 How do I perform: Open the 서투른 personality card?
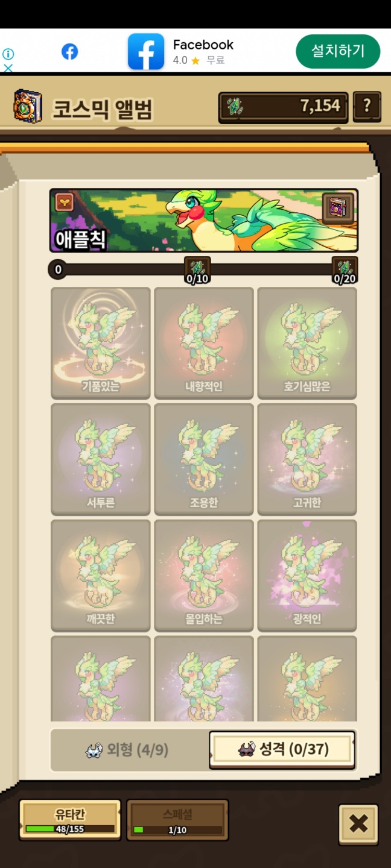point(101,459)
